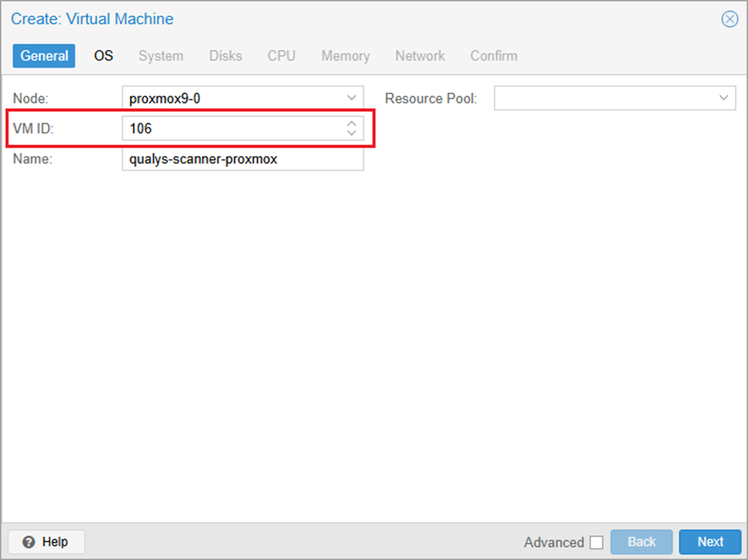The height and width of the screenshot is (560, 748).
Task: Click the VM ID increment arrow
Action: pyautogui.click(x=351, y=124)
